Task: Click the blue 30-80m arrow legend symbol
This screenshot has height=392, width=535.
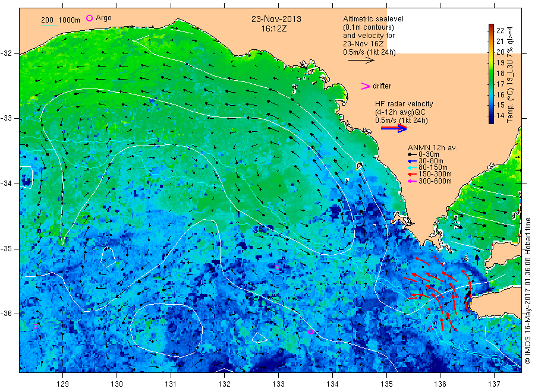Action: click(x=412, y=161)
